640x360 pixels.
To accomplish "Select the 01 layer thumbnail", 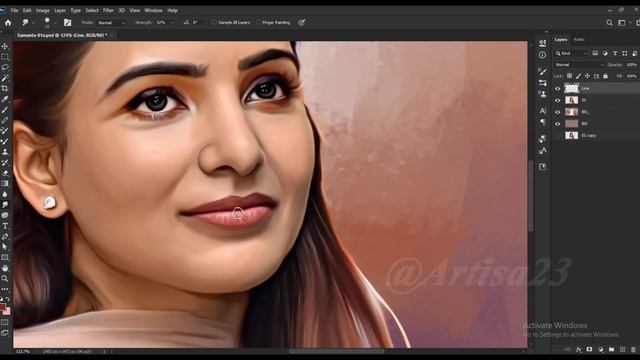I will pyautogui.click(x=571, y=100).
